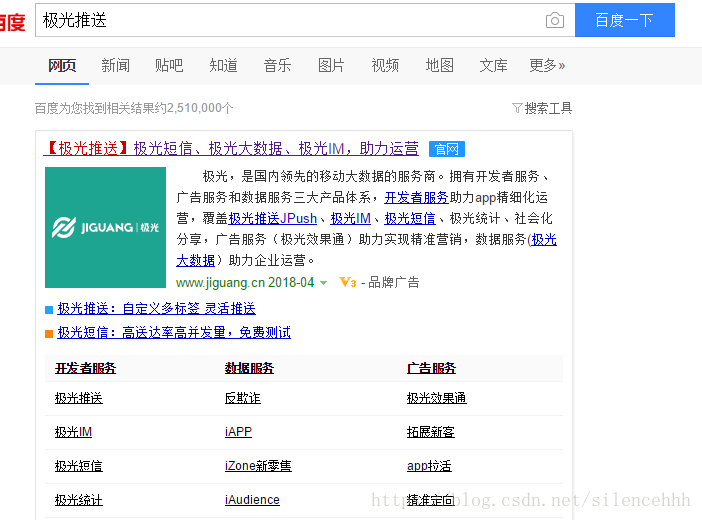
Task: Open the 极光大数据 link in the description
Action: click(195, 261)
